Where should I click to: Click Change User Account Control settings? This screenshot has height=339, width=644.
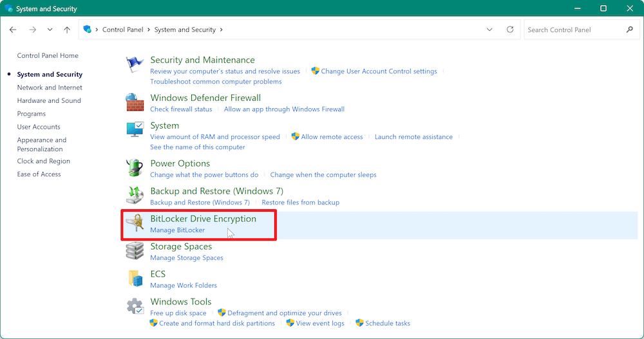coord(379,71)
